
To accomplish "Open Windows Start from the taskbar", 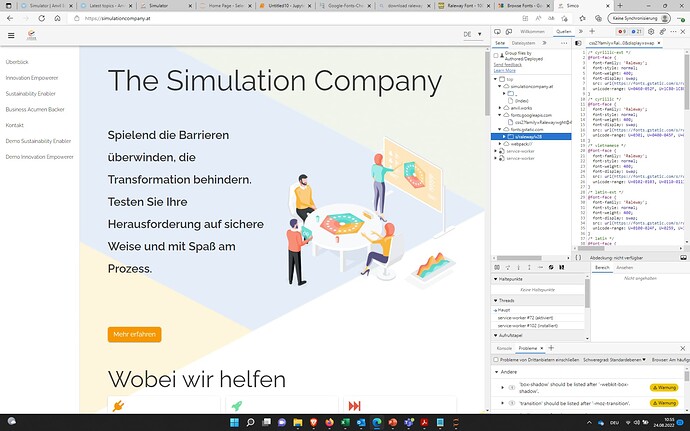I will pyautogui.click(x=235, y=423).
